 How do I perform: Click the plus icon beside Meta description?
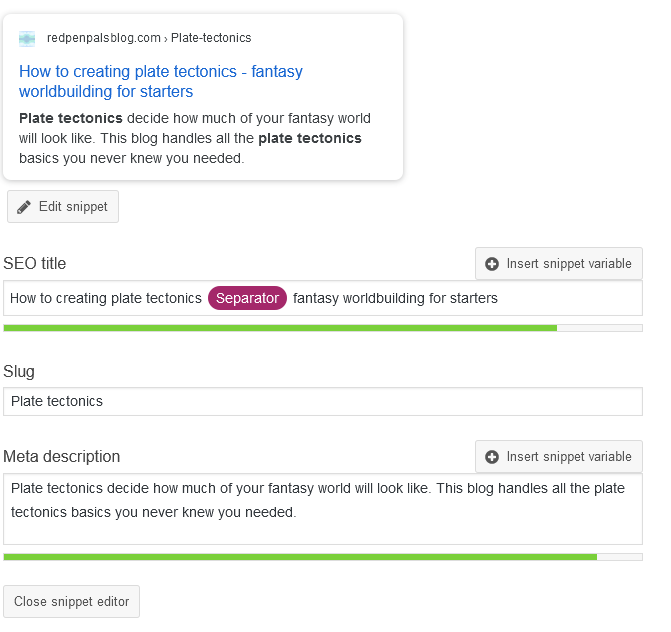pyautogui.click(x=492, y=457)
